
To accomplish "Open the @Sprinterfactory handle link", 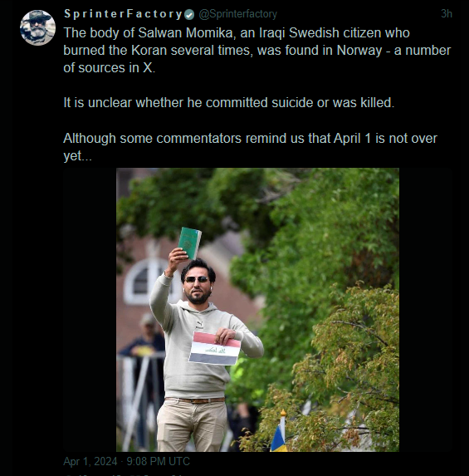I will (238, 14).
